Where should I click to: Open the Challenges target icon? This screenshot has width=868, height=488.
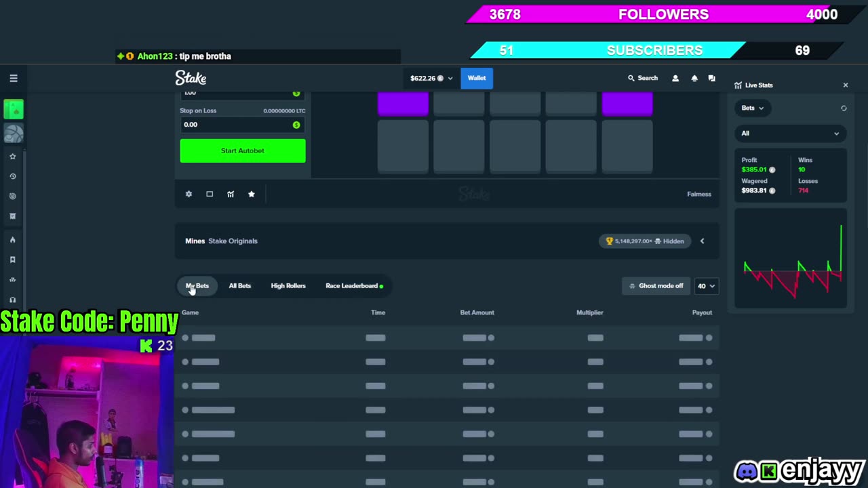click(x=12, y=197)
